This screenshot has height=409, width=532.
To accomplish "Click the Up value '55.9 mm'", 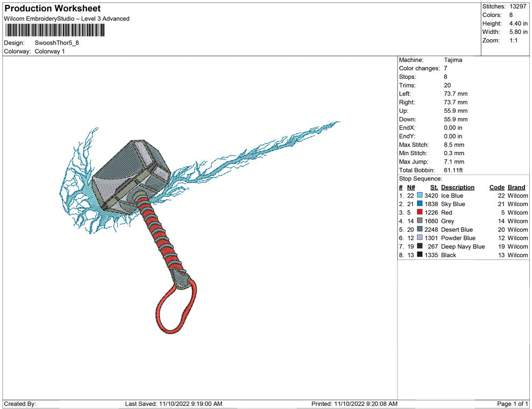I will pos(456,111).
